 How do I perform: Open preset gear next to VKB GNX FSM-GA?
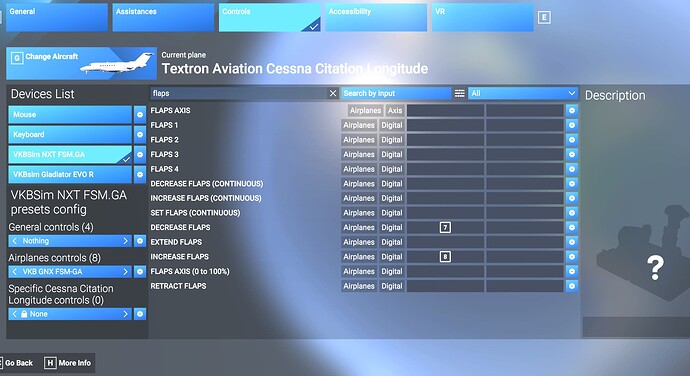click(x=140, y=272)
